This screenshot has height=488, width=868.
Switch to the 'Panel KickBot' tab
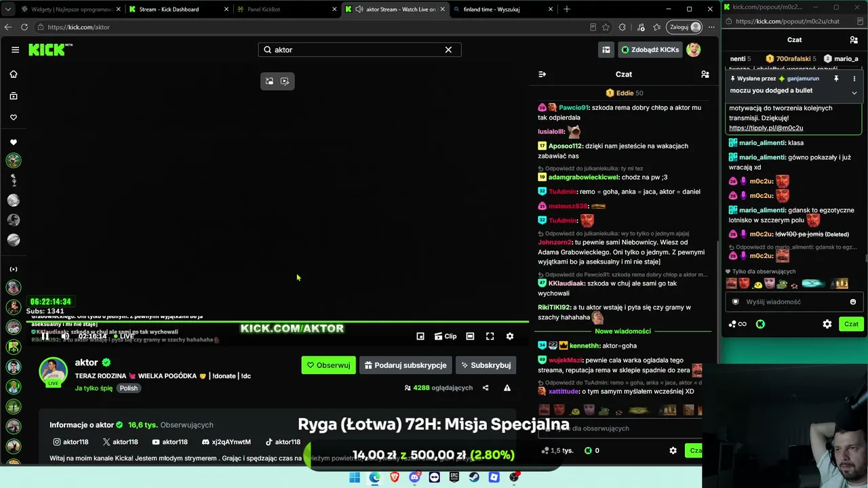click(x=285, y=9)
